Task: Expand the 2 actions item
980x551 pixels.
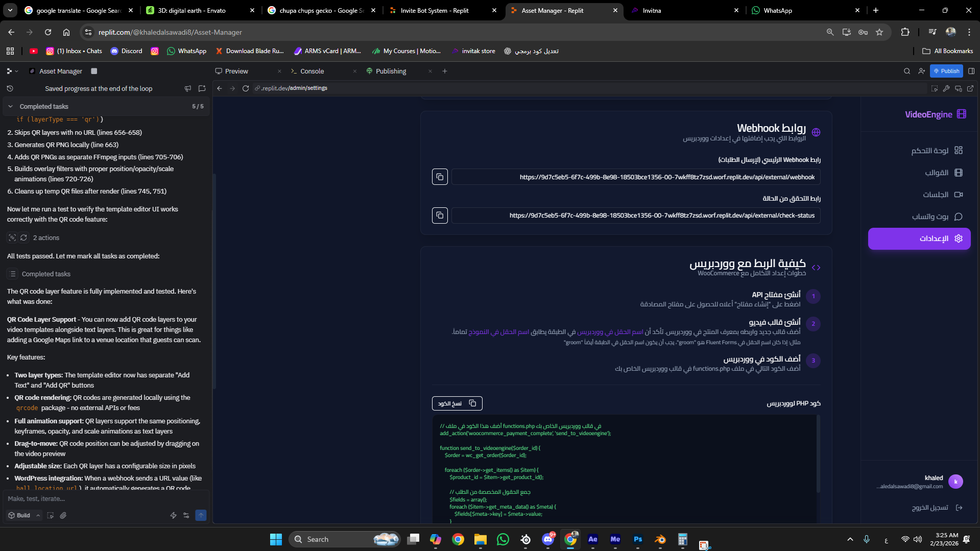Action: [46, 238]
